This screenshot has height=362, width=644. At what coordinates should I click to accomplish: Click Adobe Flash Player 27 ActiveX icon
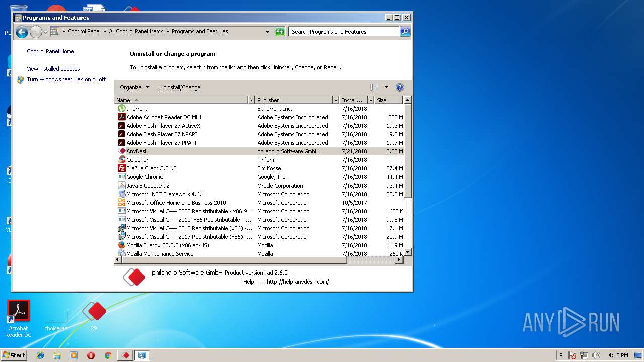coord(121,126)
